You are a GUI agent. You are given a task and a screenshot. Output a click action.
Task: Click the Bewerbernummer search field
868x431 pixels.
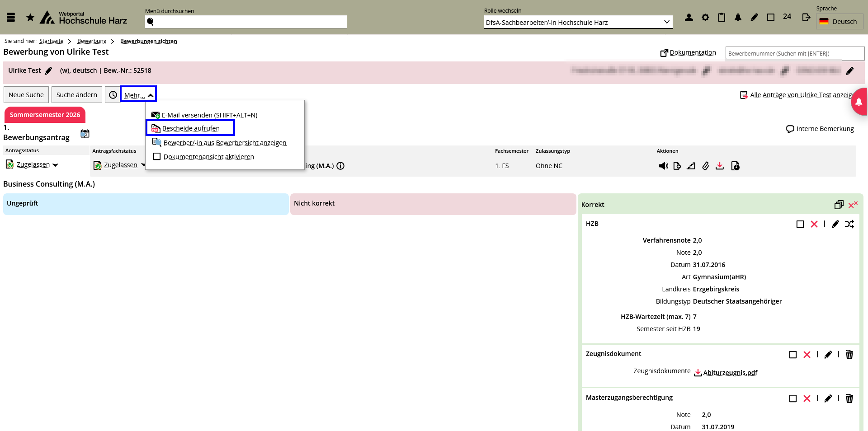(794, 53)
